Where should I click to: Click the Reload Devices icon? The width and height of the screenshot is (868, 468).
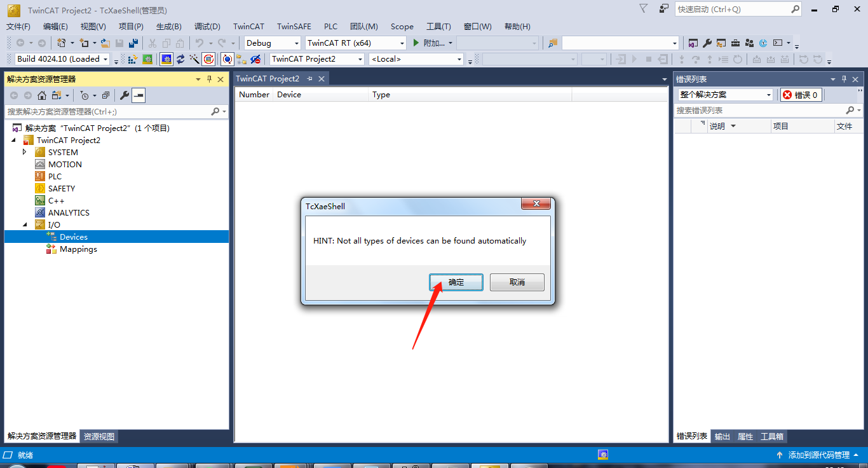[180, 59]
